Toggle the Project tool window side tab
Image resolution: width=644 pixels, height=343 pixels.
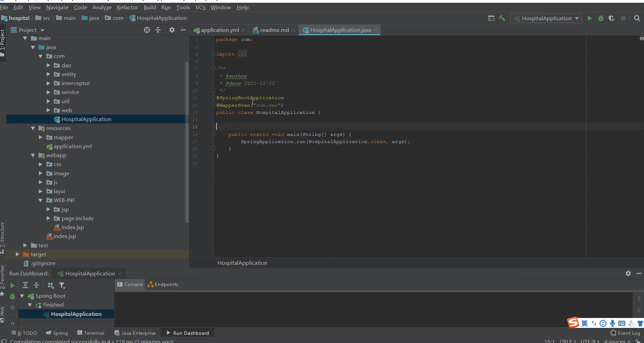2,39
